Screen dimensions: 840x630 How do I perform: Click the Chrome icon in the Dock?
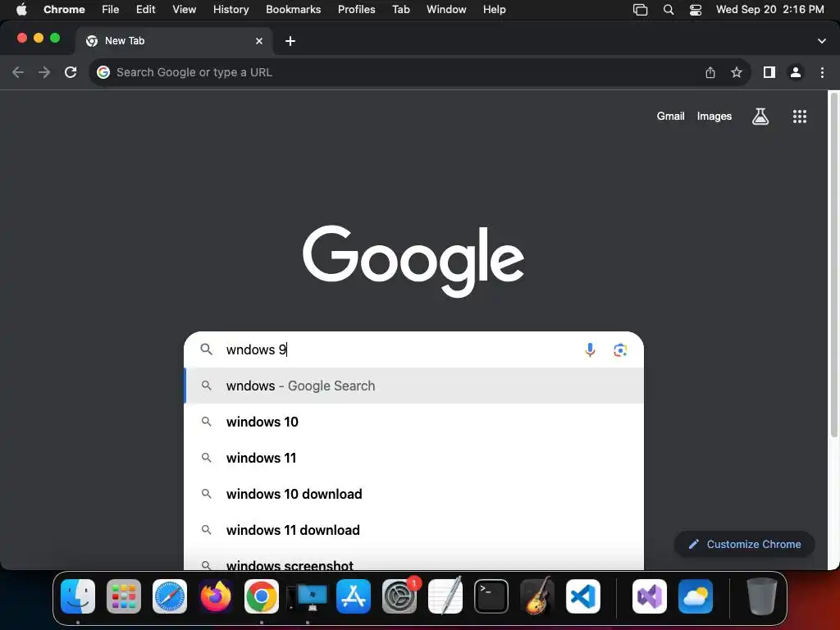click(262, 596)
